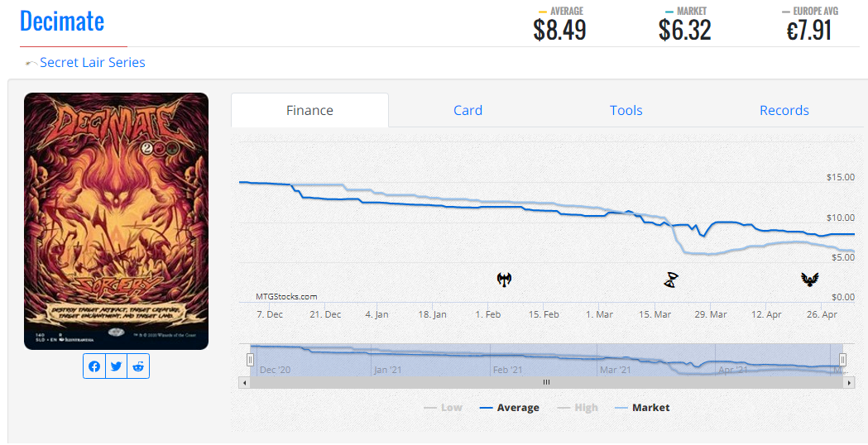868x445 pixels.
Task: Click the winged set icon near late April
Action: pos(809,280)
